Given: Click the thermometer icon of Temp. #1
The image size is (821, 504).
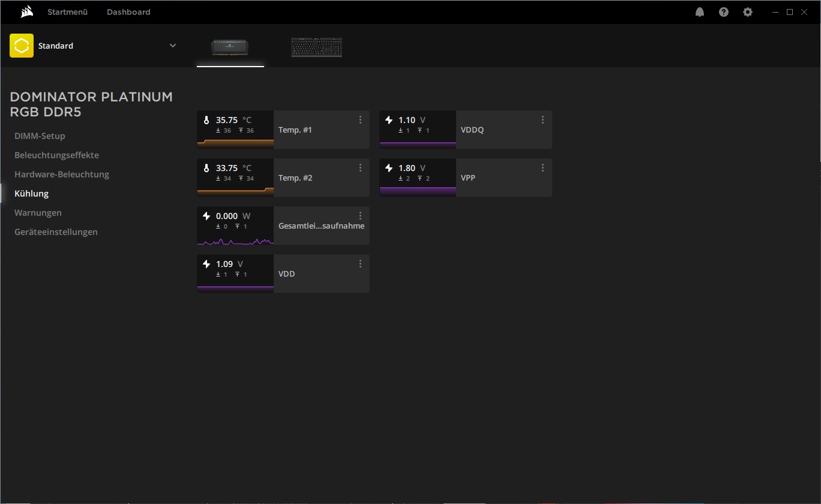Looking at the screenshot, I should [x=206, y=120].
